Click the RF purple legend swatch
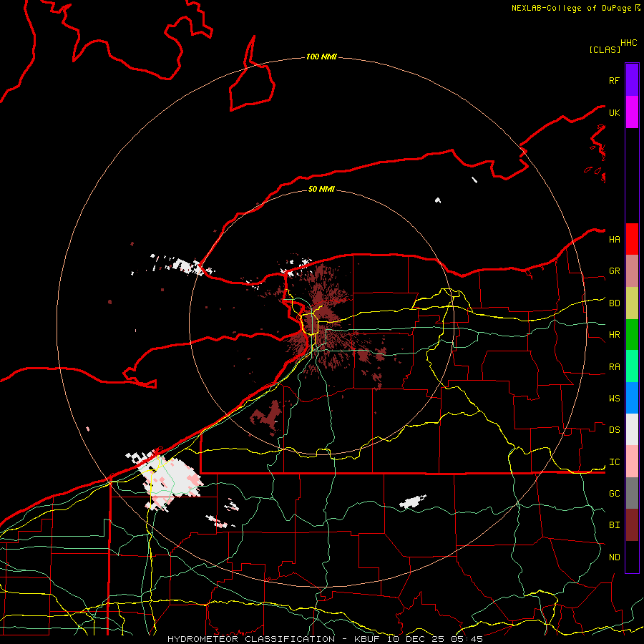This screenshot has width=644, height=644. (632, 80)
